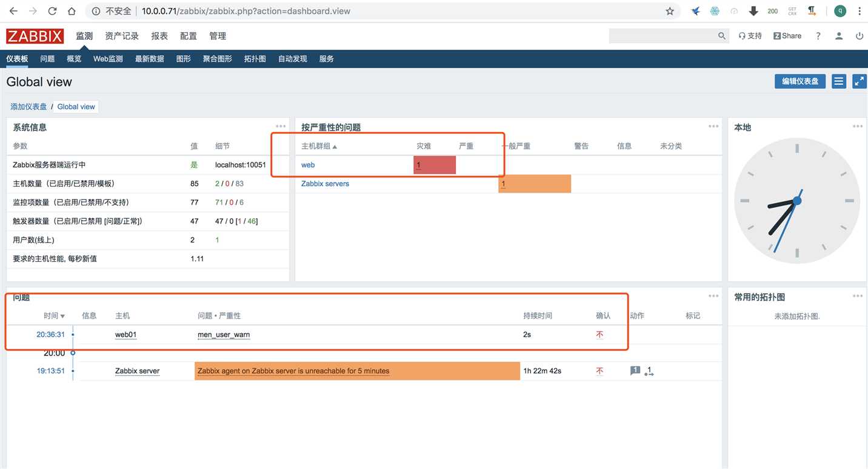Viewport: 868px width, 469px height.
Task: Sort problems by 时间 column
Action: 54,316
